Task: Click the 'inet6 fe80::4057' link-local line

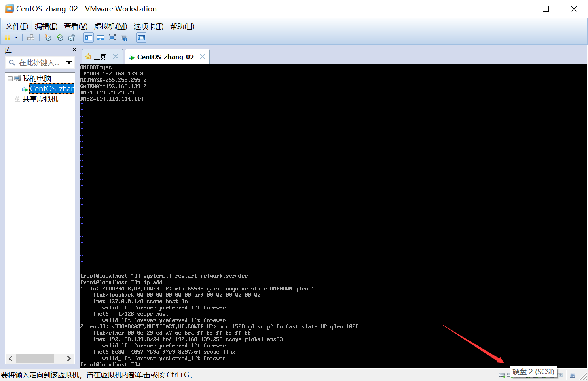Action: click(164, 352)
